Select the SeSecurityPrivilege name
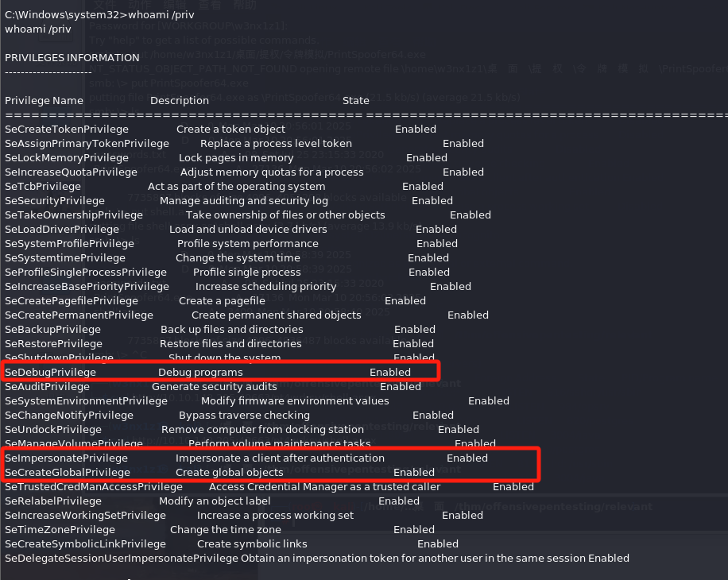The width and height of the screenshot is (728, 580). [55, 201]
